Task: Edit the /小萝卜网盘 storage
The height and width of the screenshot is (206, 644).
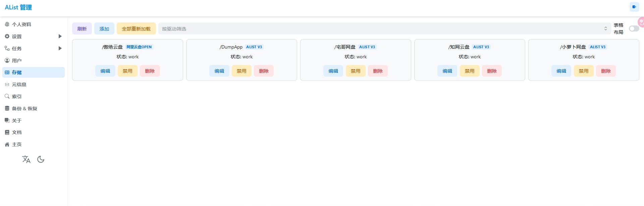Action: tap(561, 71)
